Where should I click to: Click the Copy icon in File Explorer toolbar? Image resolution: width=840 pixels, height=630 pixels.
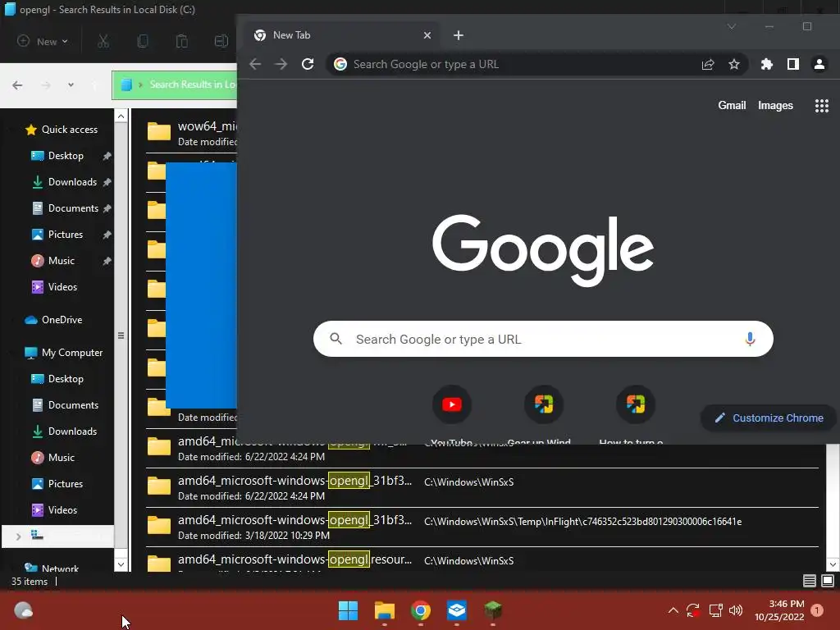pyautogui.click(x=143, y=41)
